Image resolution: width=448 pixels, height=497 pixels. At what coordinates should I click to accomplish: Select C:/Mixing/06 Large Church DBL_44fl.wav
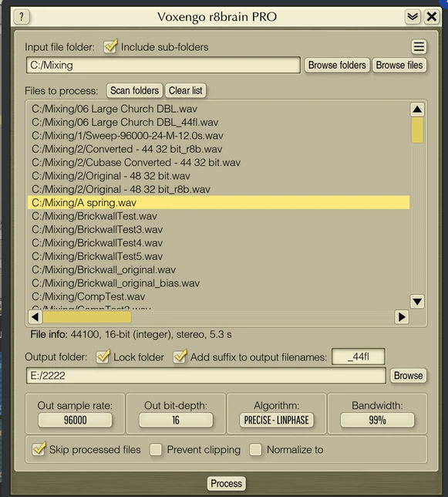point(218,122)
